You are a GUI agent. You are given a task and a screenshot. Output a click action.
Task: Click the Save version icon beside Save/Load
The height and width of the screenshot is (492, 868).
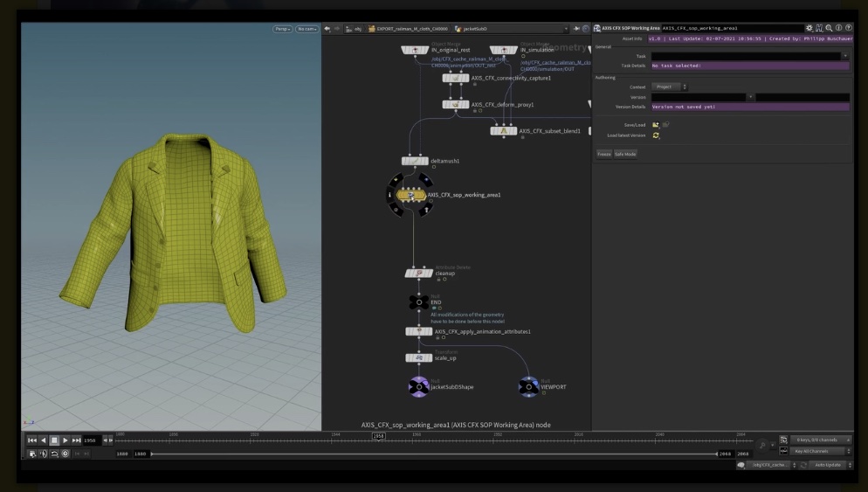point(656,125)
